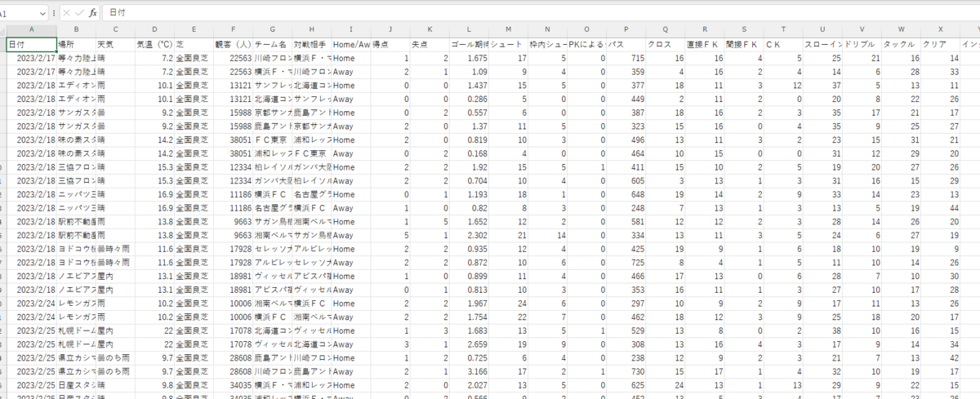Viewport: 980px width, 399px height.
Task: Select column A header
Action: tap(31, 29)
